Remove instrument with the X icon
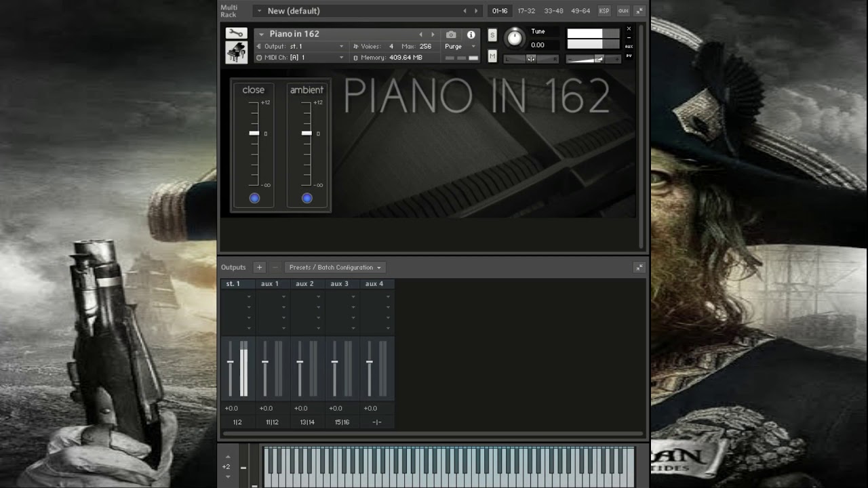The width and height of the screenshot is (868, 488). 629,29
